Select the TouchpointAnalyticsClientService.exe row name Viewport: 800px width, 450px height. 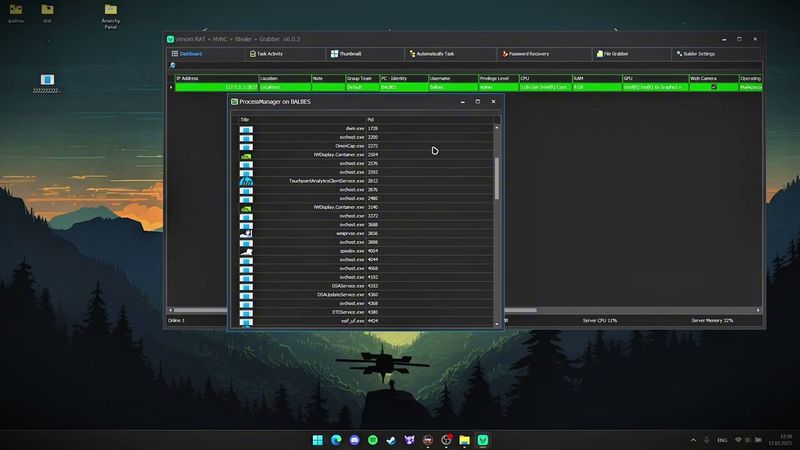click(x=327, y=181)
